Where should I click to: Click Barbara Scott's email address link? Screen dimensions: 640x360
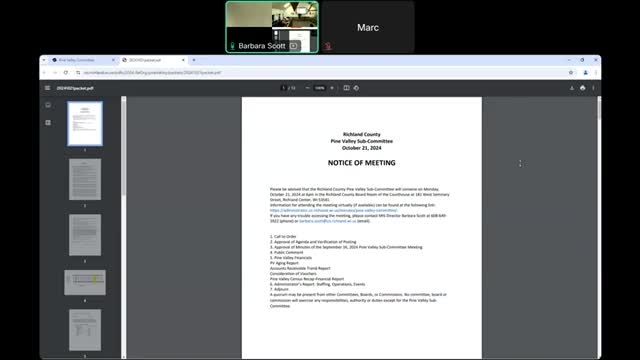[x=327, y=221]
